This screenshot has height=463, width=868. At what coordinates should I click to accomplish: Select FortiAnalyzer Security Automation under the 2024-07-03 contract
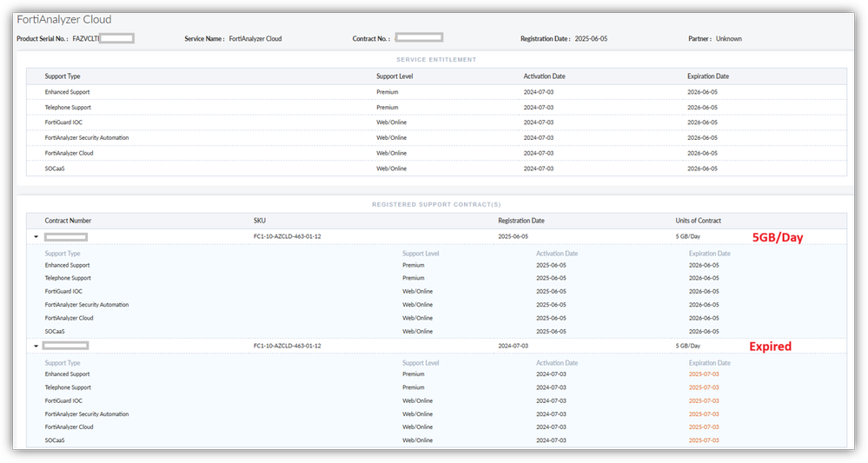click(x=86, y=414)
